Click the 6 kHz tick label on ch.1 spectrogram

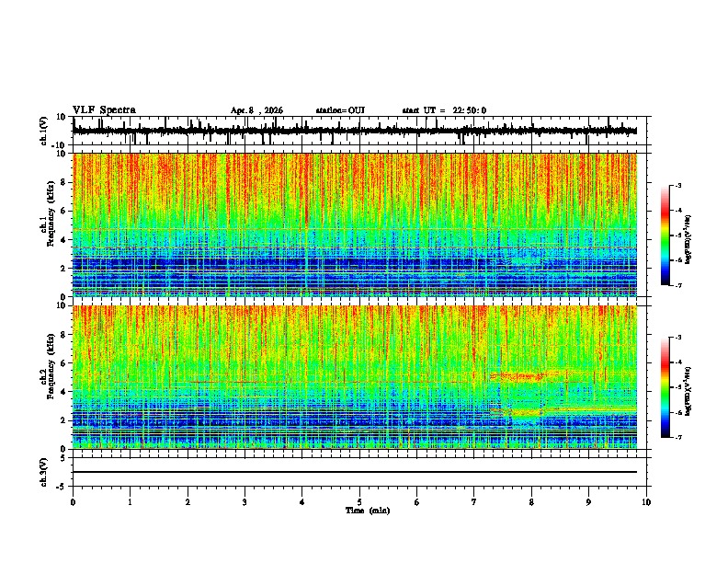(64, 211)
